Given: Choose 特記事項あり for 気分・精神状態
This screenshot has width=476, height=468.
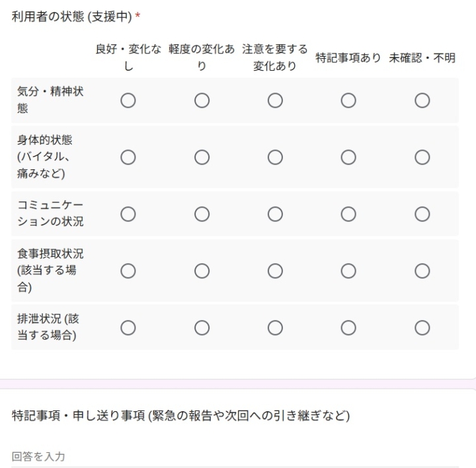Looking at the screenshot, I should click(348, 100).
